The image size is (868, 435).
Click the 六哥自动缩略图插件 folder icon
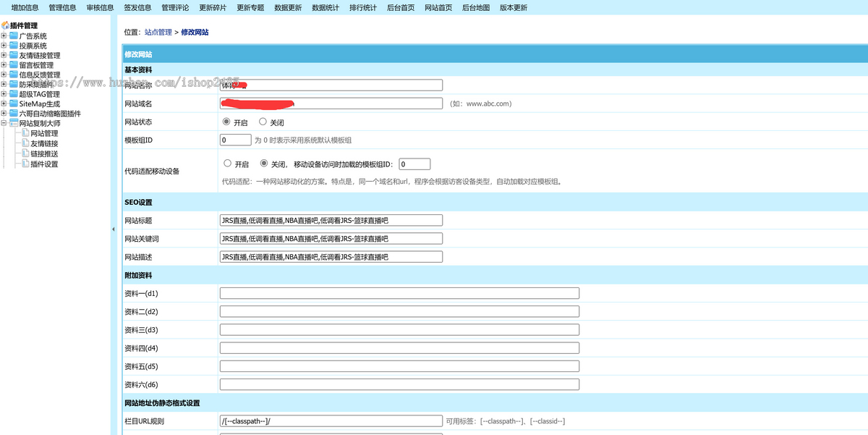[14, 114]
